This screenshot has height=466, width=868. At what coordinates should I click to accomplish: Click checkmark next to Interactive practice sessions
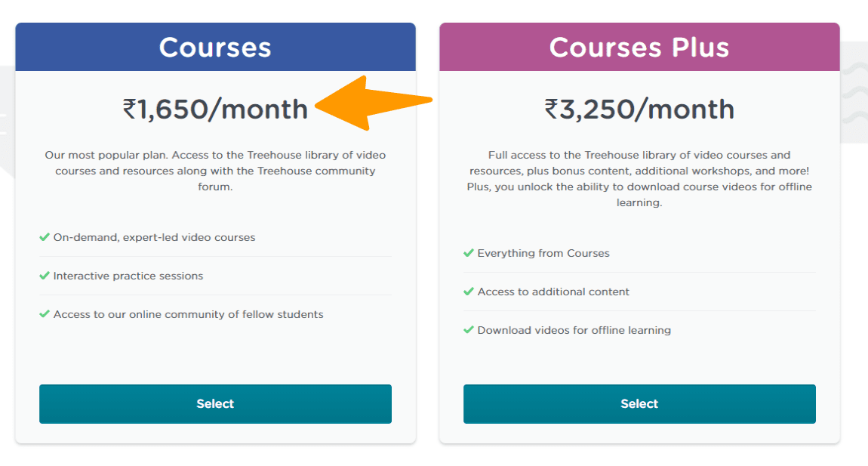(45, 276)
